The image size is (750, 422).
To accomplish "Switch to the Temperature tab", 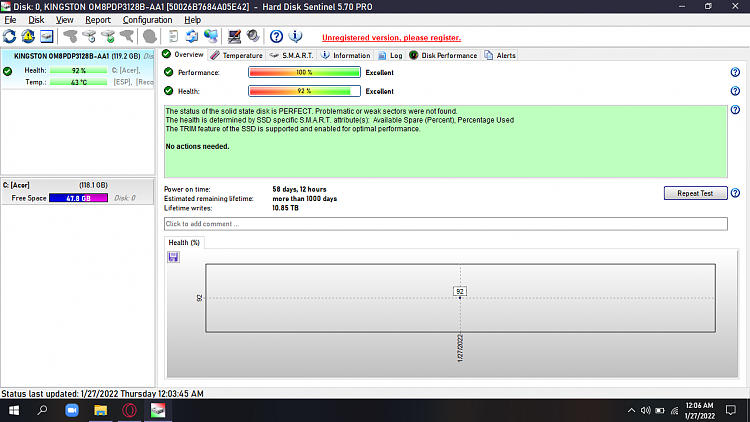I will pos(237,56).
